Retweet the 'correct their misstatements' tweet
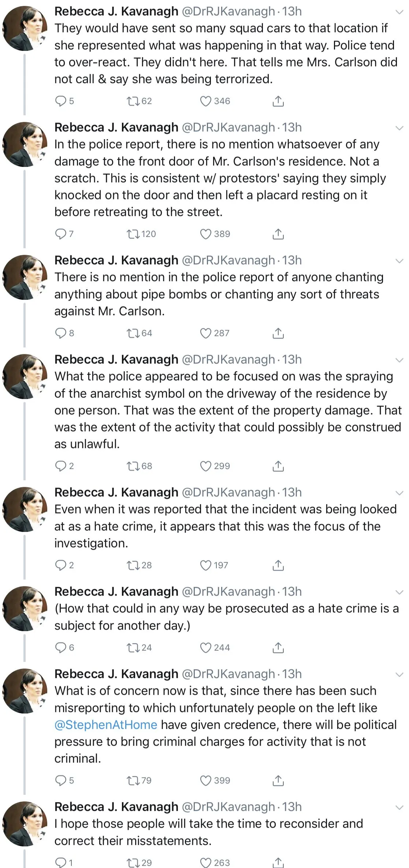Image resolution: width=409 pixels, height=868 pixels. (131, 863)
